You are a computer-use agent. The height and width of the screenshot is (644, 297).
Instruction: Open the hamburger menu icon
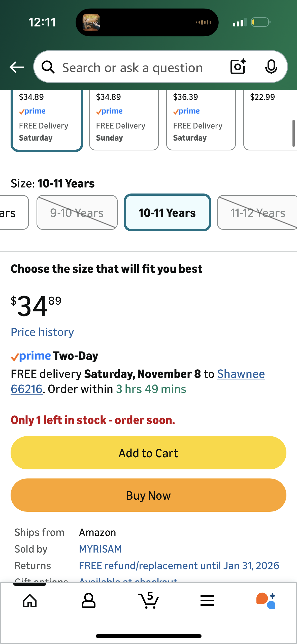(x=207, y=601)
